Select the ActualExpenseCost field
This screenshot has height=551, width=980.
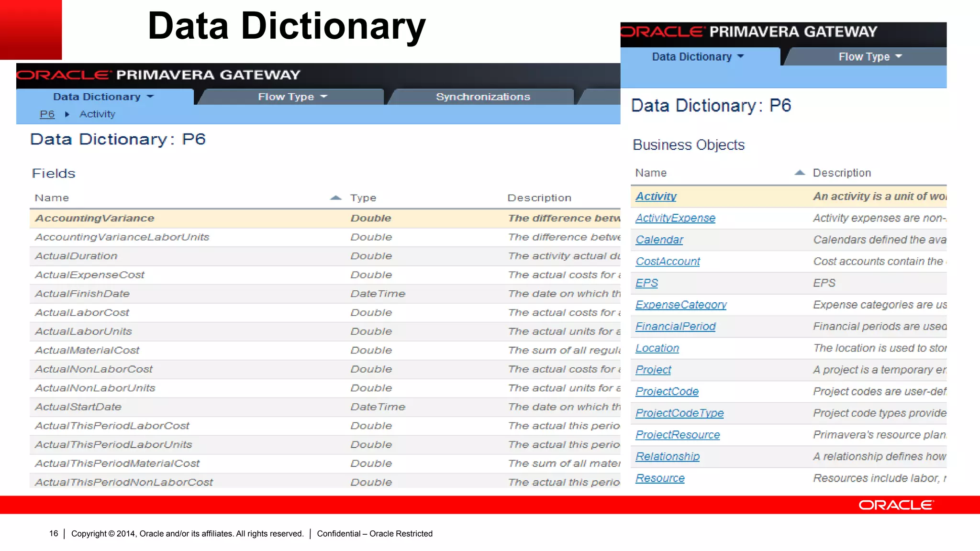click(x=89, y=275)
